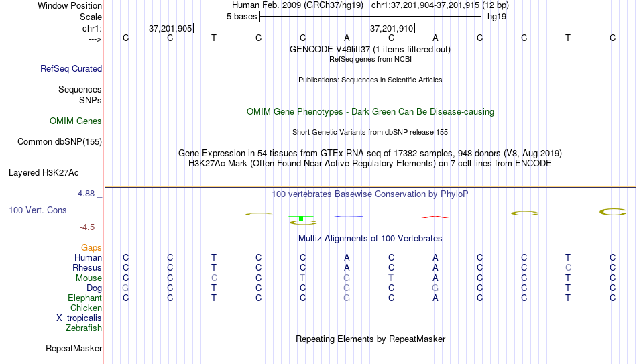Click the 37,201,905 position marker
The width and height of the screenshot is (637, 364).
pyautogui.click(x=171, y=28)
